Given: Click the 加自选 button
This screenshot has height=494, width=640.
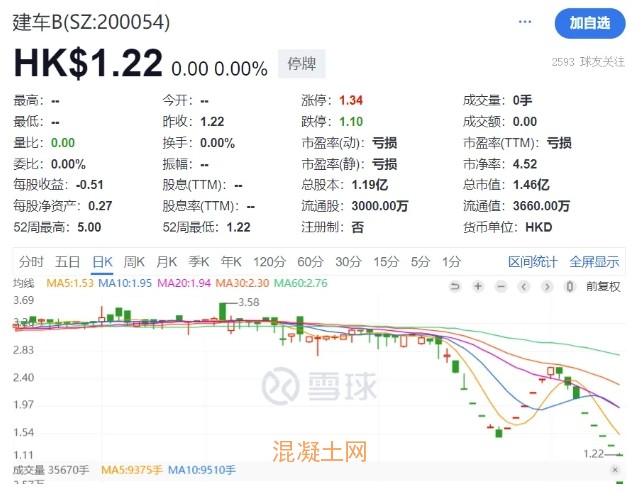Looking at the screenshot, I should click(589, 23).
